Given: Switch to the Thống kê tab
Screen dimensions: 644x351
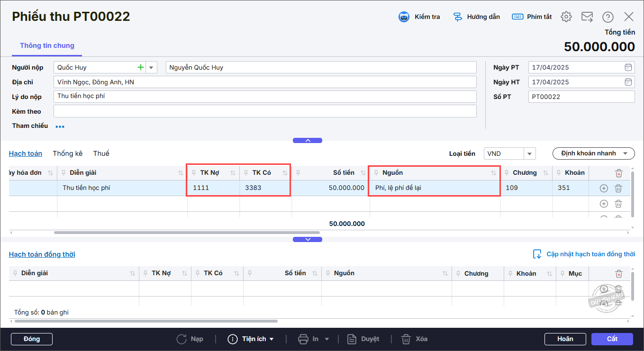Looking at the screenshot, I should coord(67,153).
